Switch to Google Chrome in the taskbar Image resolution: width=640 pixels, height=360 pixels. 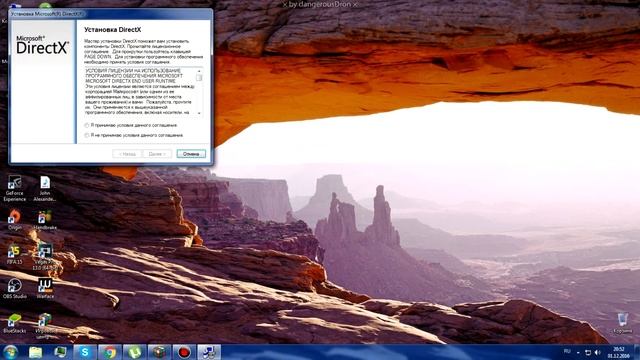pyautogui.click(x=109, y=352)
